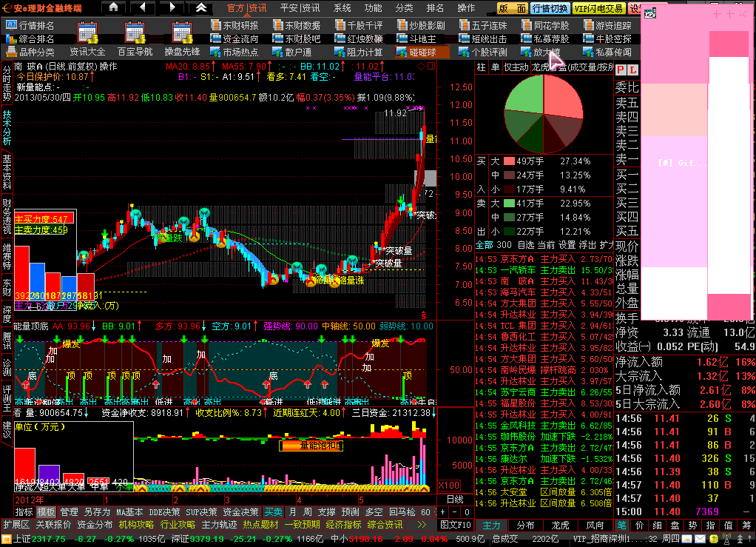The width and height of the screenshot is (756, 547).
Task: Open 五子连珠 tool
Action: tap(484, 25)
